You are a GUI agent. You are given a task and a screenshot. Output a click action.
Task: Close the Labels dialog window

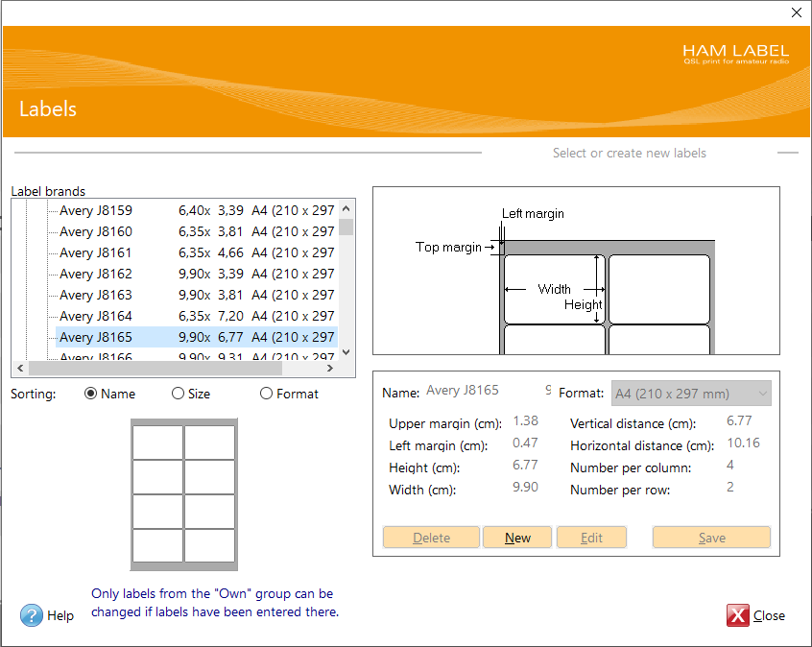797,12
